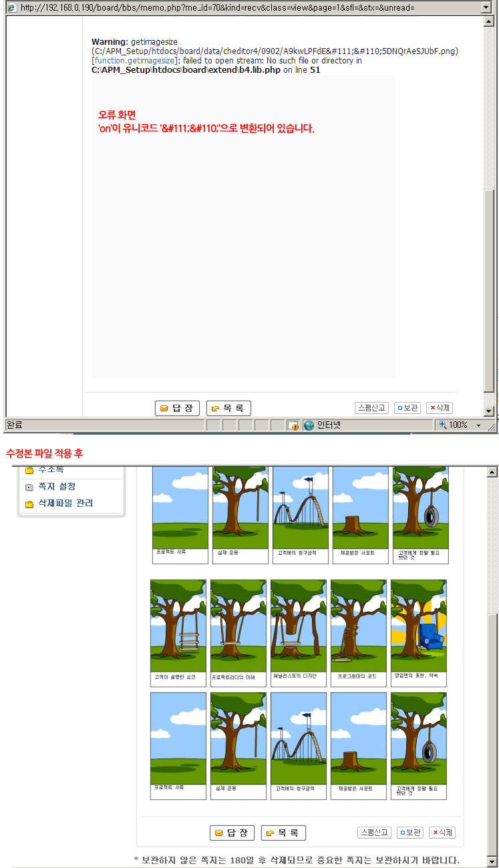Click the 180일 retention notice text
The height and width of the screenshot is (868, 499).
pyautogui.click(x=297, y=859)
